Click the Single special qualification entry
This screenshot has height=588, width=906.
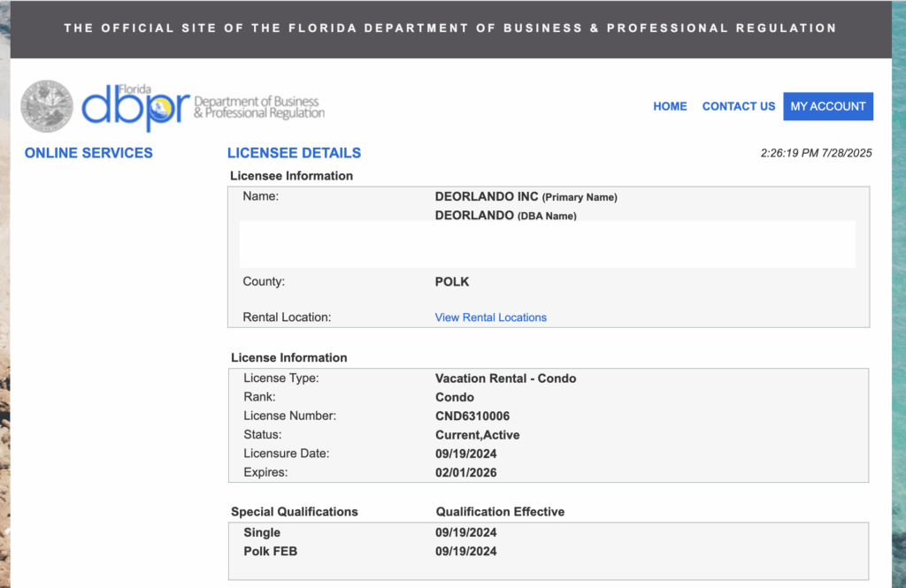(x=262, y=532)
